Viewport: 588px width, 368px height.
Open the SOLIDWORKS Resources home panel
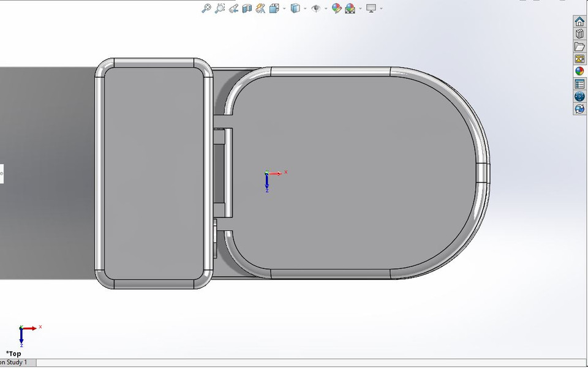click(579, 22)
